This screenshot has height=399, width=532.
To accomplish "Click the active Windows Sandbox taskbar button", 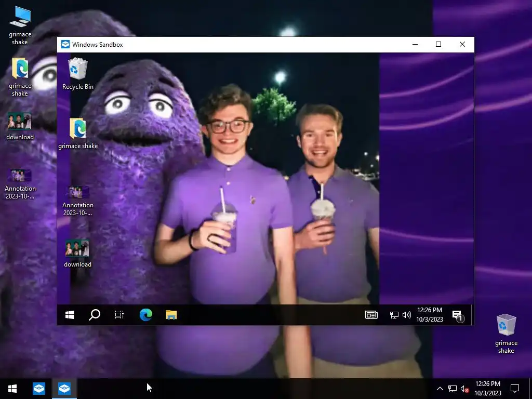I will coord(64,388).
